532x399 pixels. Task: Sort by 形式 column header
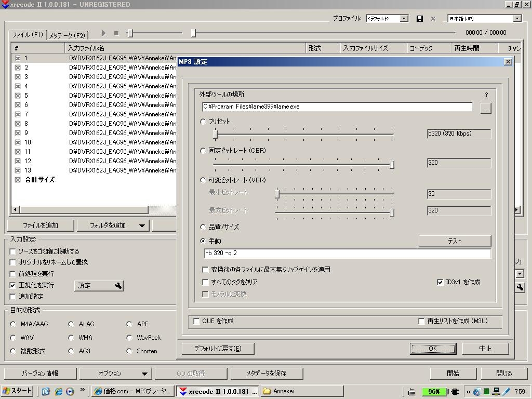click(323, 48)
